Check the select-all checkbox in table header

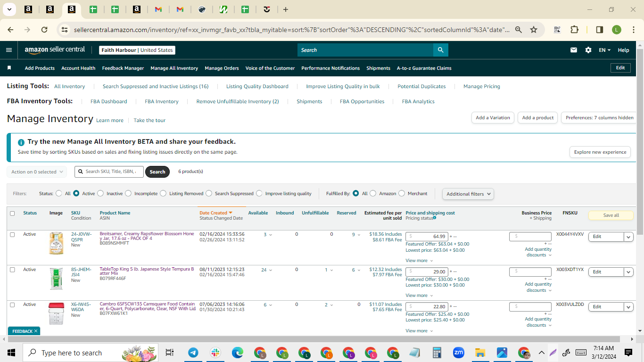click(x=12, y=214)
